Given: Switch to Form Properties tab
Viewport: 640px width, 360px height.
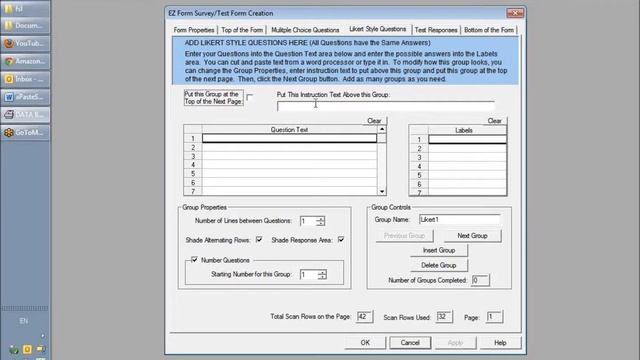Looking at the screenshot, I should (x=194, y=30).
